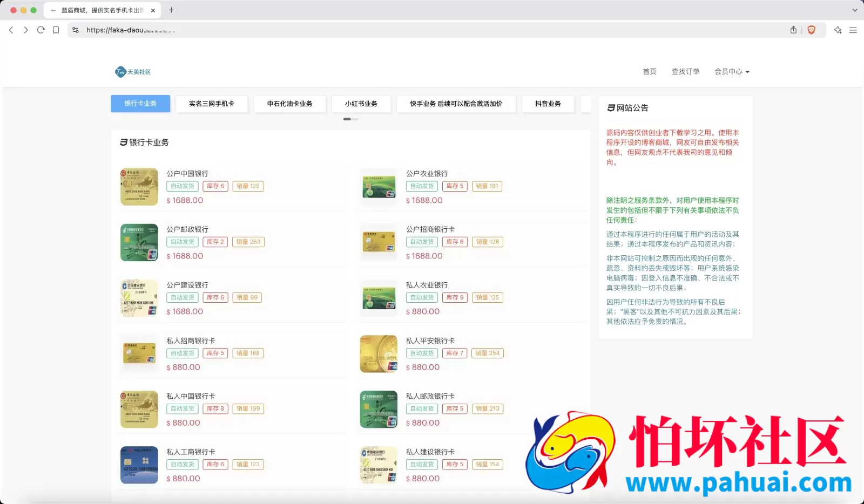Open 私人邮政银行卡 card image
Viewport: 864px width, 504px height.
point(379,409)
